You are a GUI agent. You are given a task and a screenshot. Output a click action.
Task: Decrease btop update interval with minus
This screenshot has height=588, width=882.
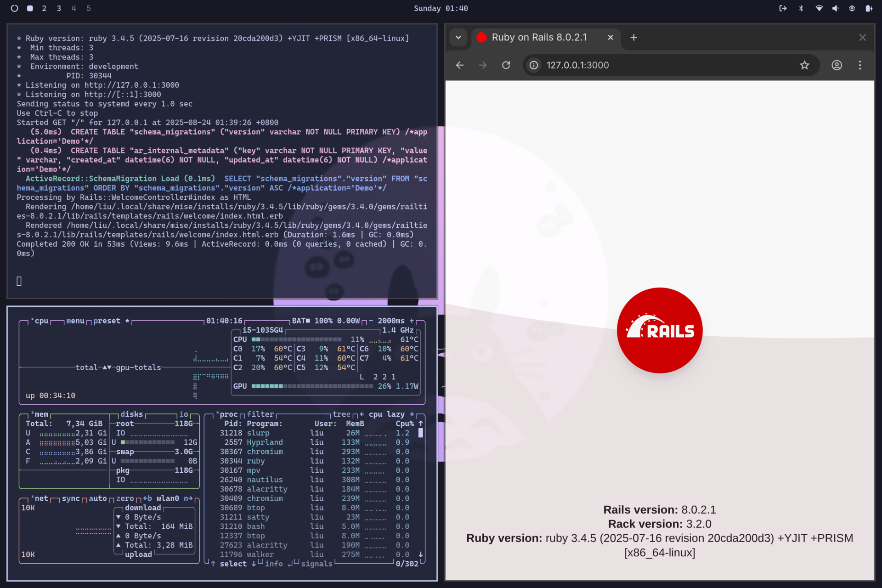[371, 321]
